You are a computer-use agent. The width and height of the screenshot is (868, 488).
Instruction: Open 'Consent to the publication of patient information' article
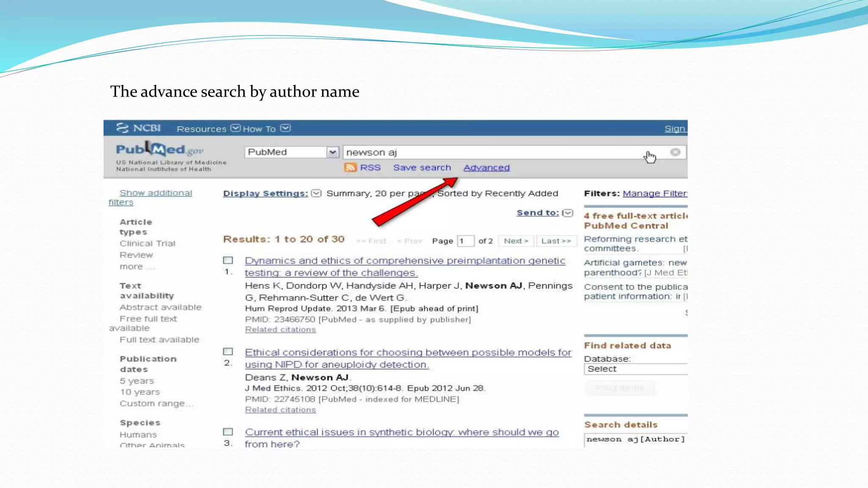pyautogui.click(x=635, y=291)
